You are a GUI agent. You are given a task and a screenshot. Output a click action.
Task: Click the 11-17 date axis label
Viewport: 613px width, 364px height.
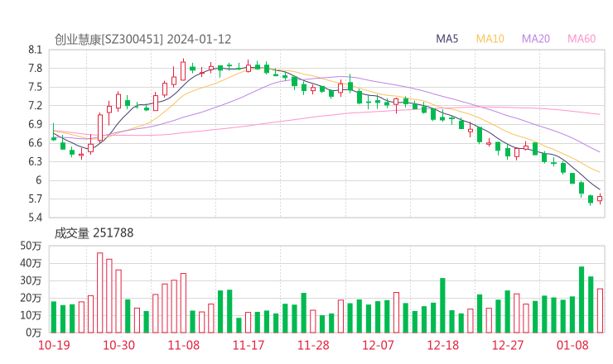pos(249,345)
